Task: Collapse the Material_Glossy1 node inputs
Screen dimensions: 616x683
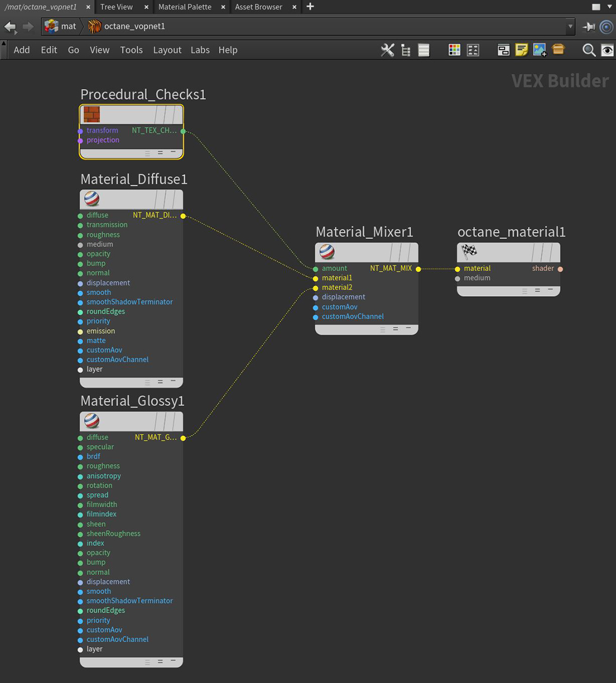Action: [x=172, y=661]
